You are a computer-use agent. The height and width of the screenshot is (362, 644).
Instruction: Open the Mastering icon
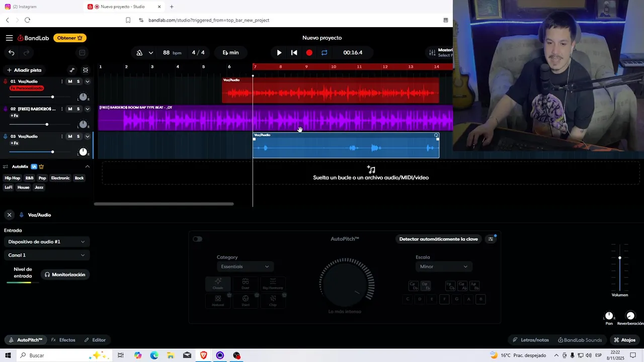[432, 52]
